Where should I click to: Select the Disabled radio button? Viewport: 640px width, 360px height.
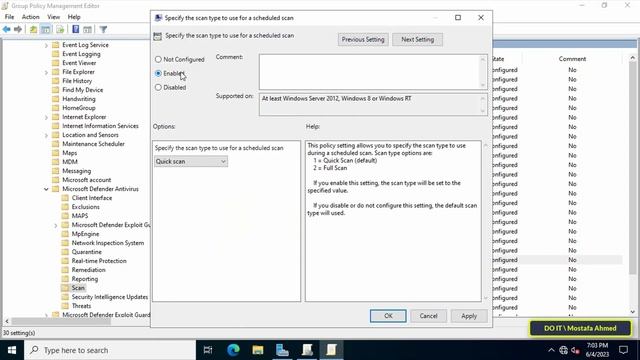tap(158, 87)
